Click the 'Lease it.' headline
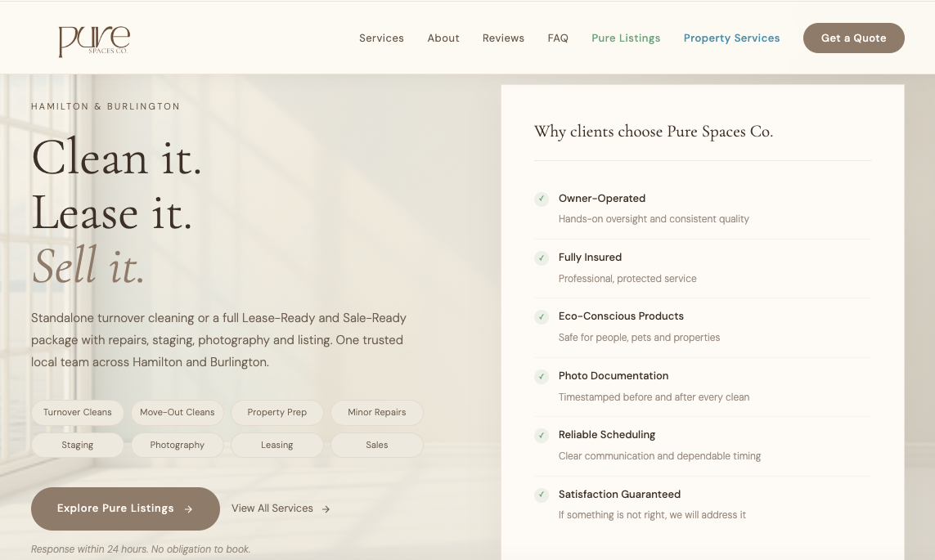 tap(112, 213)
